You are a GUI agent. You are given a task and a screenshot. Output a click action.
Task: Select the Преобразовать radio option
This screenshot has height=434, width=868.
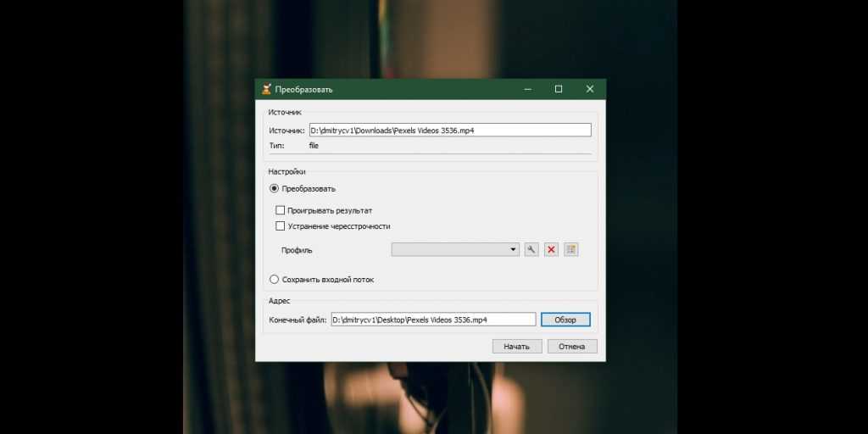(x=274, y=189)
